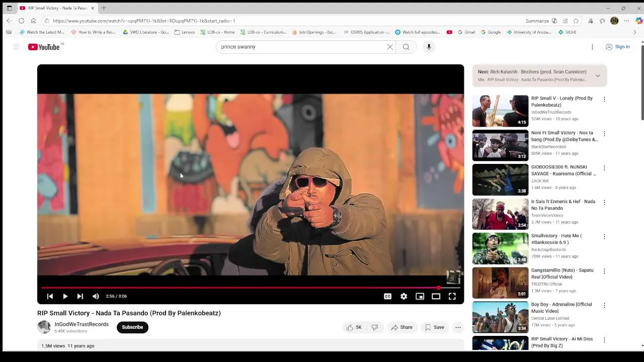644x362 pixels.
Task: Seek on the red video progress bar
Action: 251,288
